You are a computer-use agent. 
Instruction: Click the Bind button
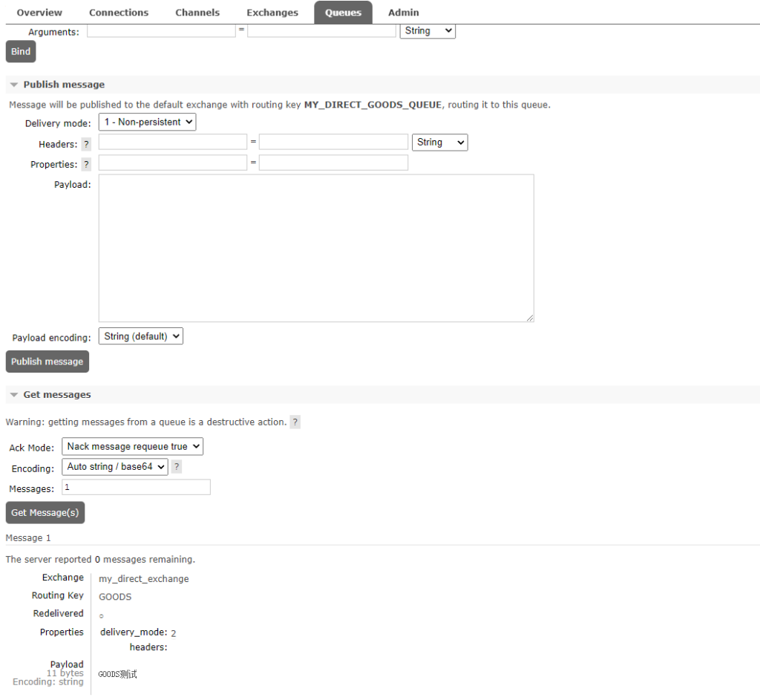pyautogui.click(x=21, y=51)
